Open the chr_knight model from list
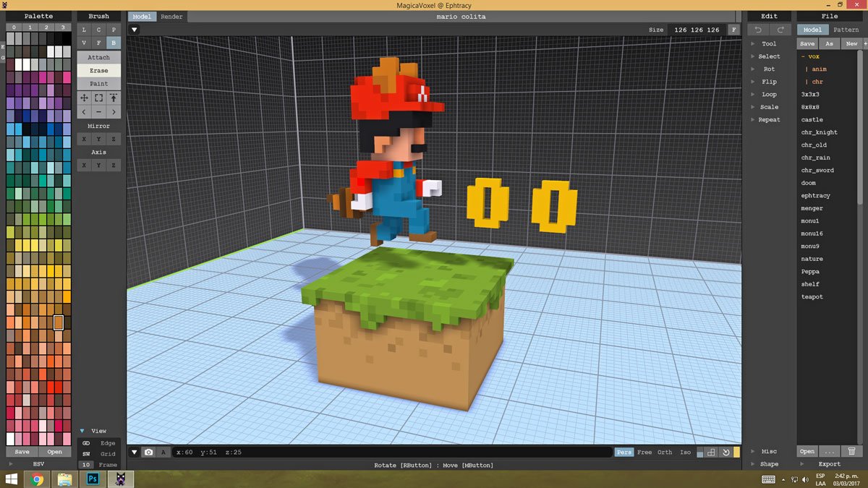The width and height of the screenshot is (868, 488). coord(819,132)
